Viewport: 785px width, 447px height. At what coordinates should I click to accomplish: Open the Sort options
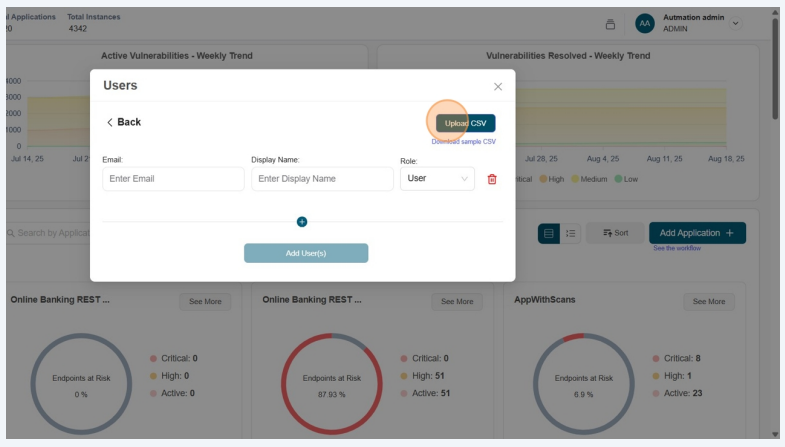click(x=615, y=233)
